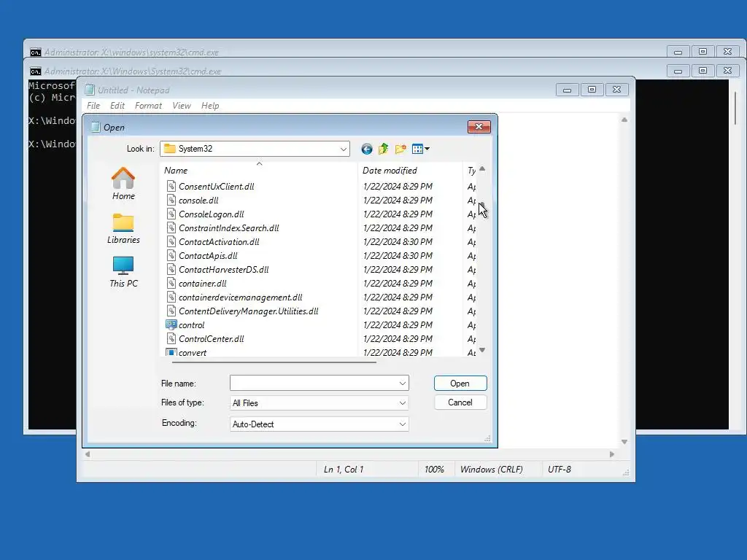Click the Open button in the dialog
Viewport: 747px width, 560px height.
460,384
